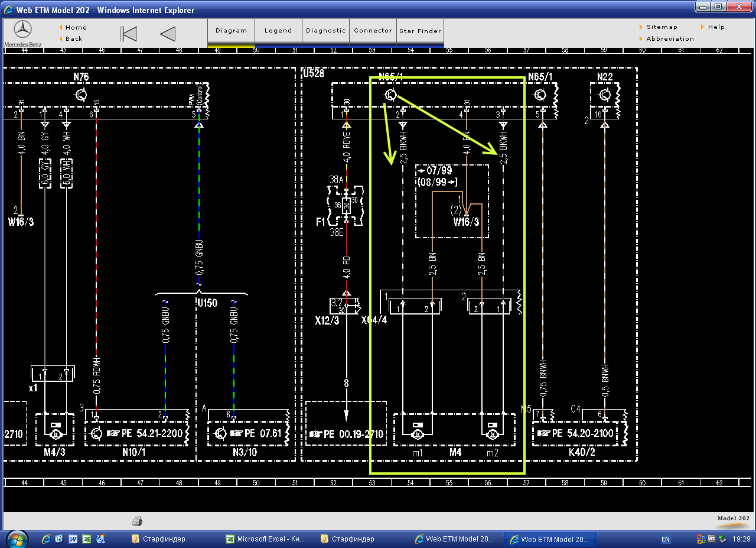The height and width of the screenshot is (548, 756).
Task: Click the (08/99→) date note
Action: pyautogui.click(x=438, y=182)
